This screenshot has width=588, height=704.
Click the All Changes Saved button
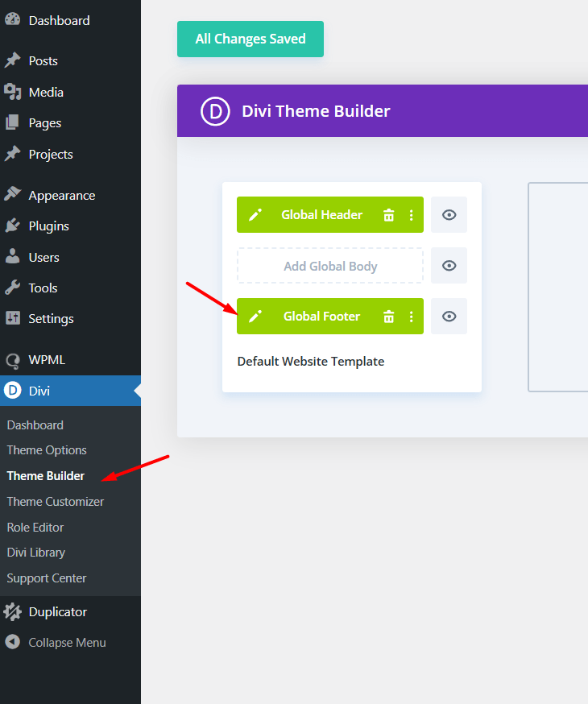pos(250,39)
